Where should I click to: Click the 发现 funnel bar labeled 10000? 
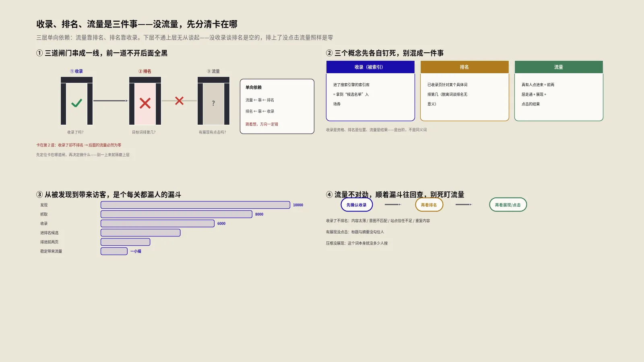coord(195,205)
